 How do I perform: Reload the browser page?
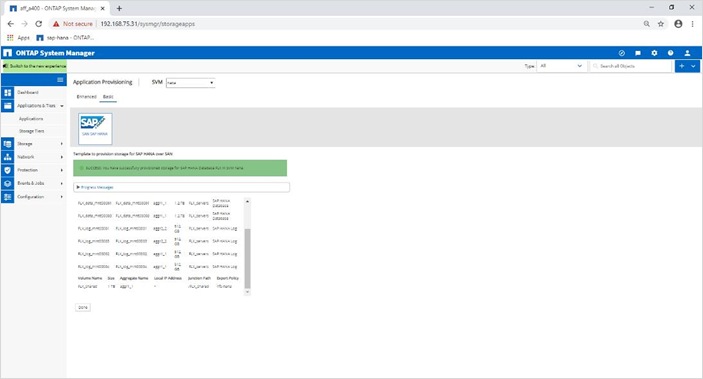tap(39, 24)
